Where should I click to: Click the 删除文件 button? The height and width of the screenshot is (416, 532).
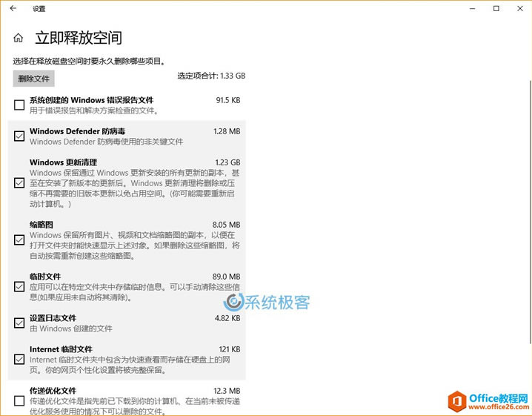pos(33,79)
